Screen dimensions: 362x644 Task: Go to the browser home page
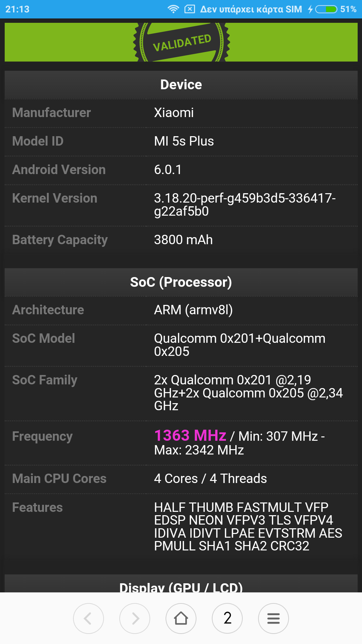tap(181, 618)
